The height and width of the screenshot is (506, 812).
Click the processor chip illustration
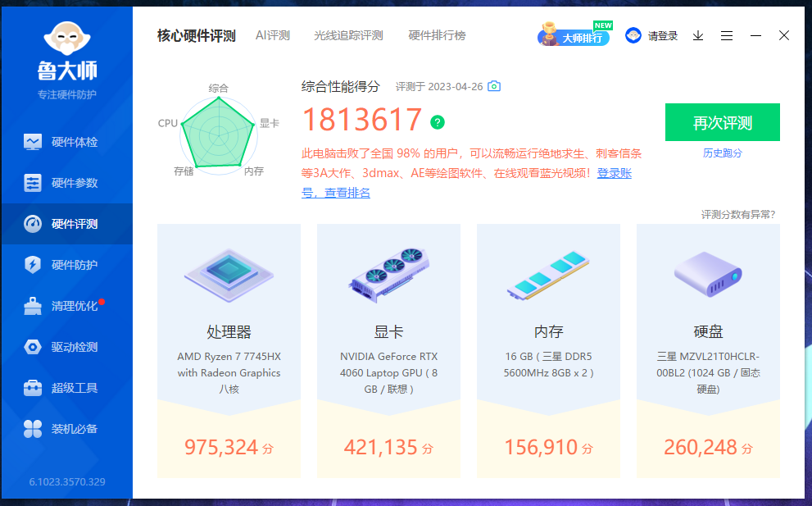coord(229,275)
